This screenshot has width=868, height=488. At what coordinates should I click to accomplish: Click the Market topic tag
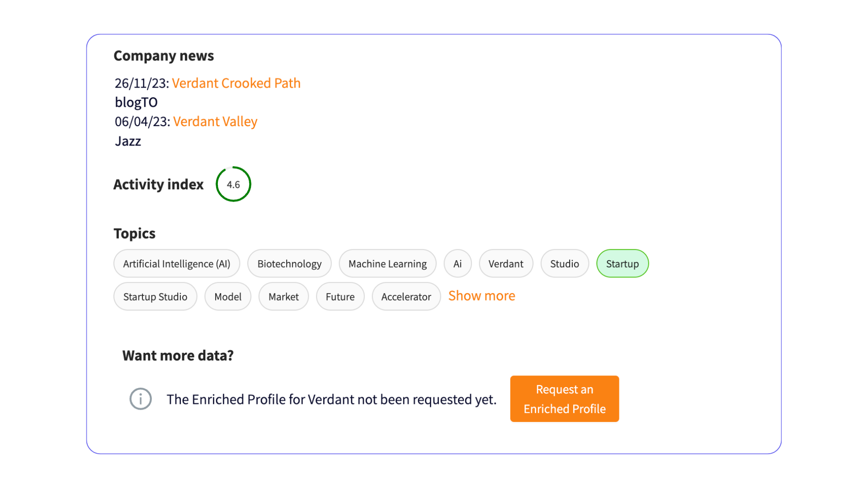coord(283,296)
